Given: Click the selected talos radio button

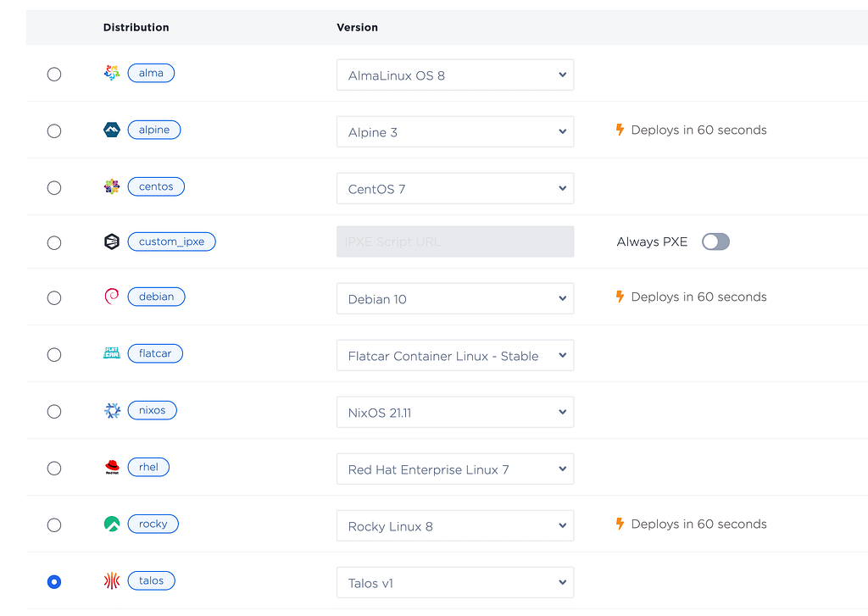Looking at the screenshot, I should click(54, 582).
